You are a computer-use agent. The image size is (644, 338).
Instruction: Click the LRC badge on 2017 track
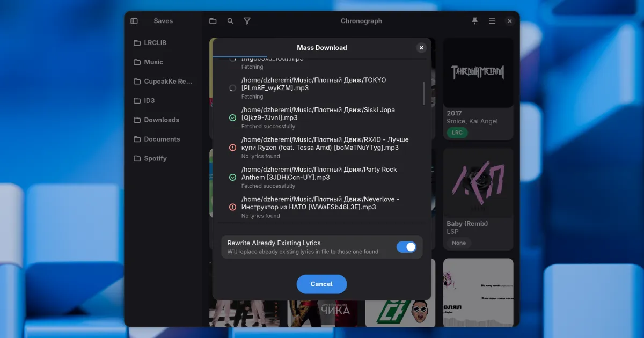[x=457, y=133]
